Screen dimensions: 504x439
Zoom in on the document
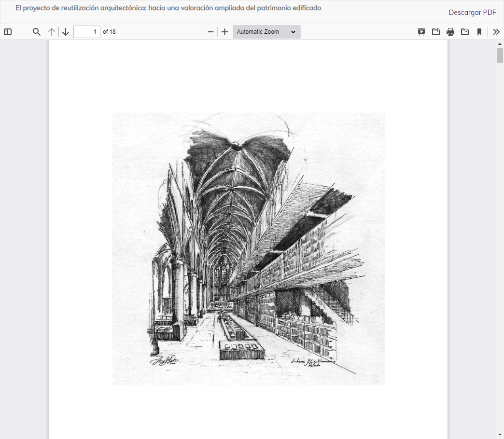pos(224,32)
